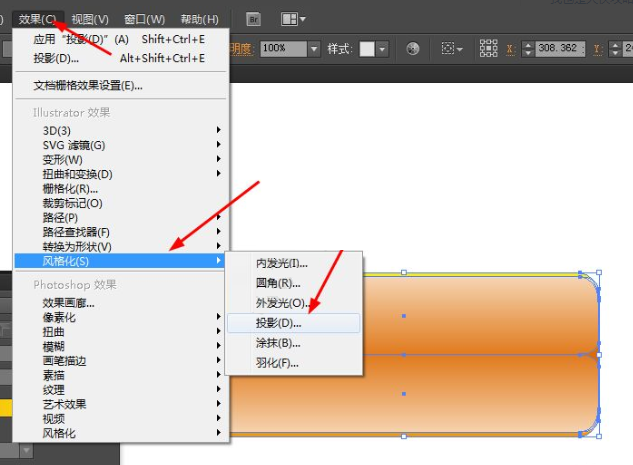
Task: Expand the 视频 submenu
Action: (x=121, y=419)
